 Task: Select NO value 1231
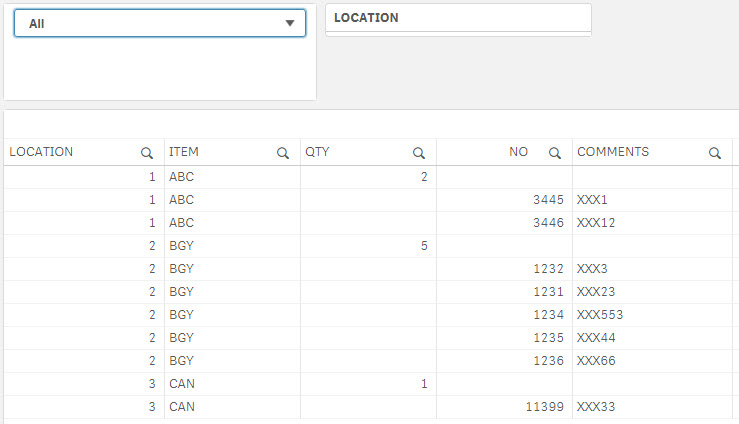pos(548,292)
